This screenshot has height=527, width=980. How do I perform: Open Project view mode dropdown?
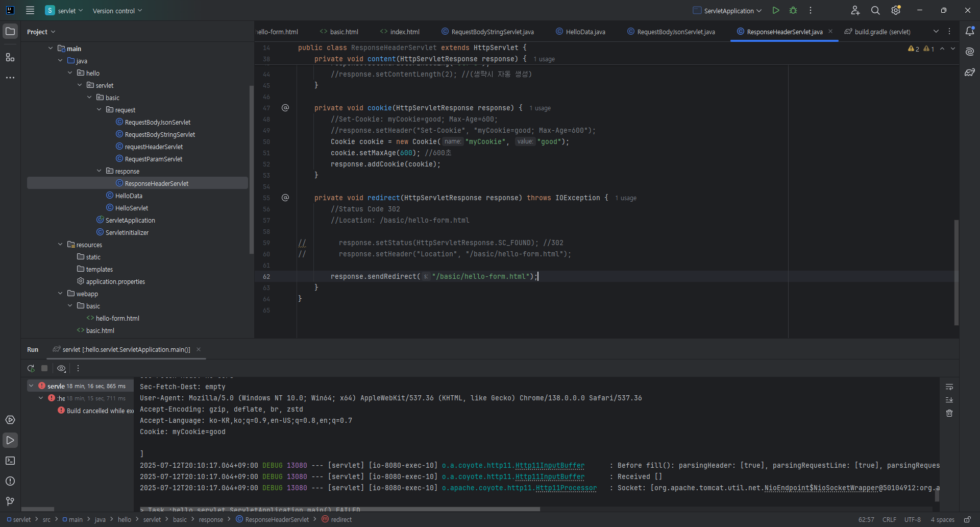(x=41, y=32)
